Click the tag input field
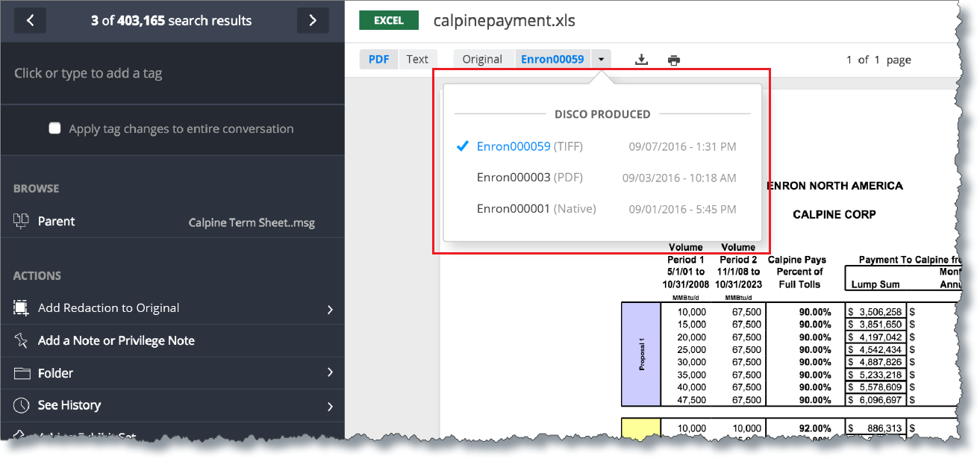This screenshot has width=980, height=459. click(x=172, y=73)
